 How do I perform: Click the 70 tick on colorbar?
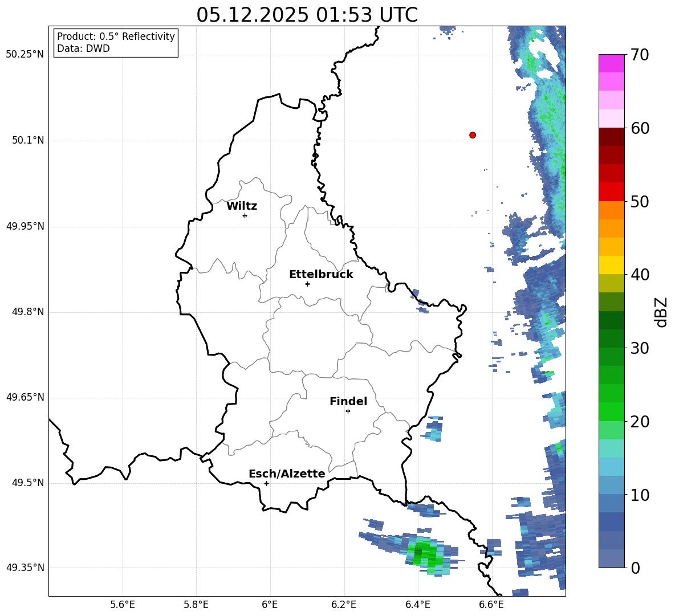tap(640, 55)
